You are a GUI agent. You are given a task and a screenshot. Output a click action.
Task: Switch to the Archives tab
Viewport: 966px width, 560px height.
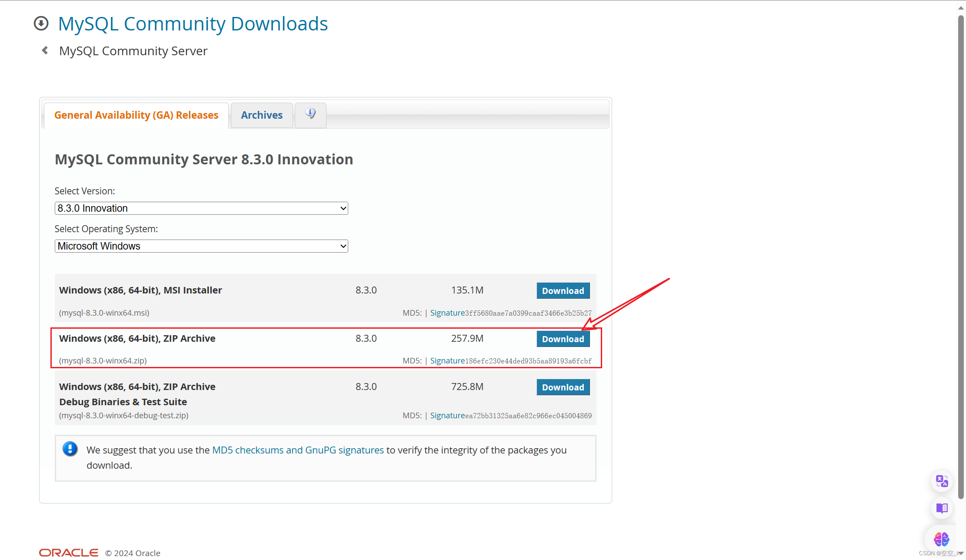[x=262, y=115]
